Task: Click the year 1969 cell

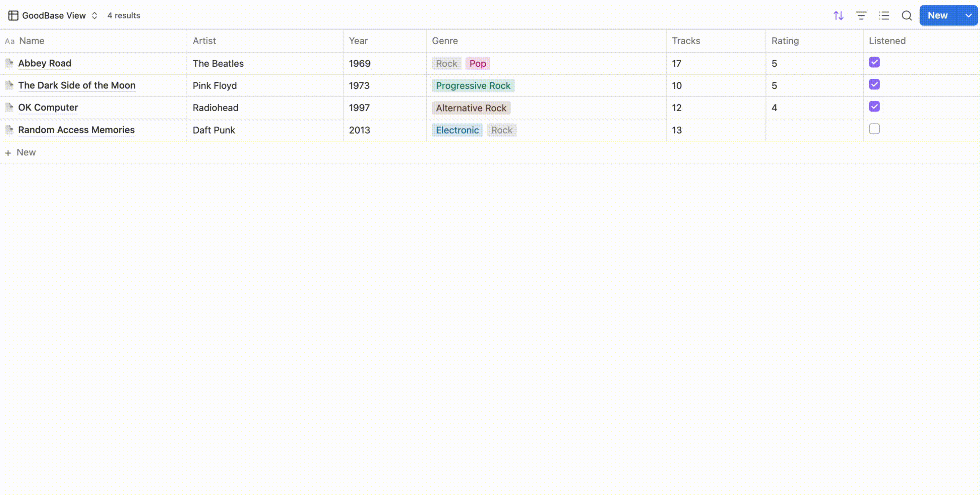Action: coord(385,64)
